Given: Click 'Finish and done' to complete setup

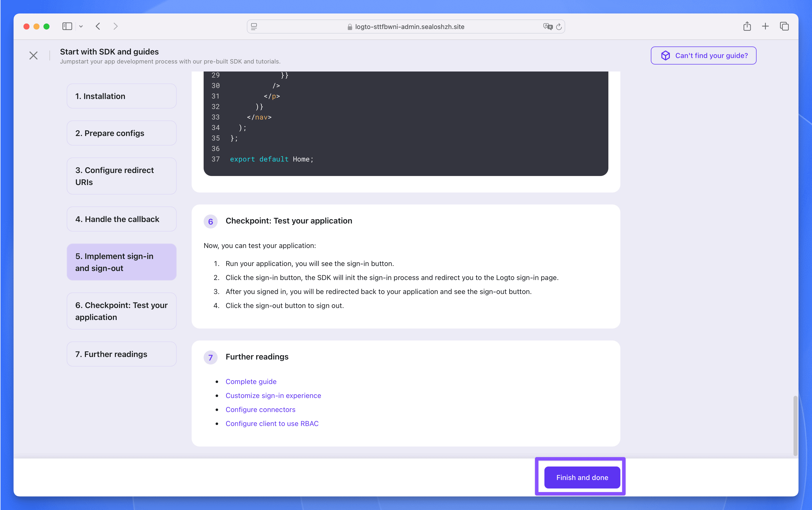Looking at the screenshot, I should 582,477.
